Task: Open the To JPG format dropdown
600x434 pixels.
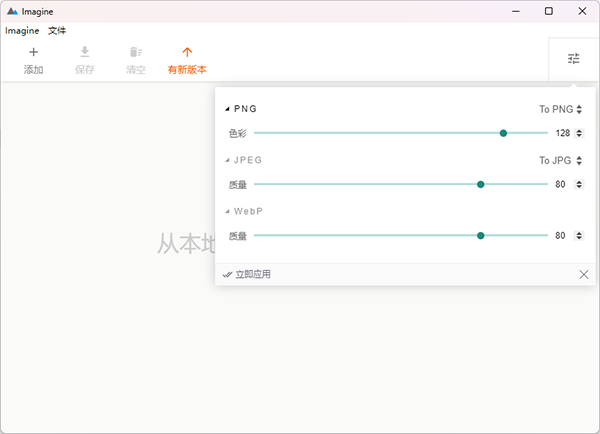Action: 561,160
